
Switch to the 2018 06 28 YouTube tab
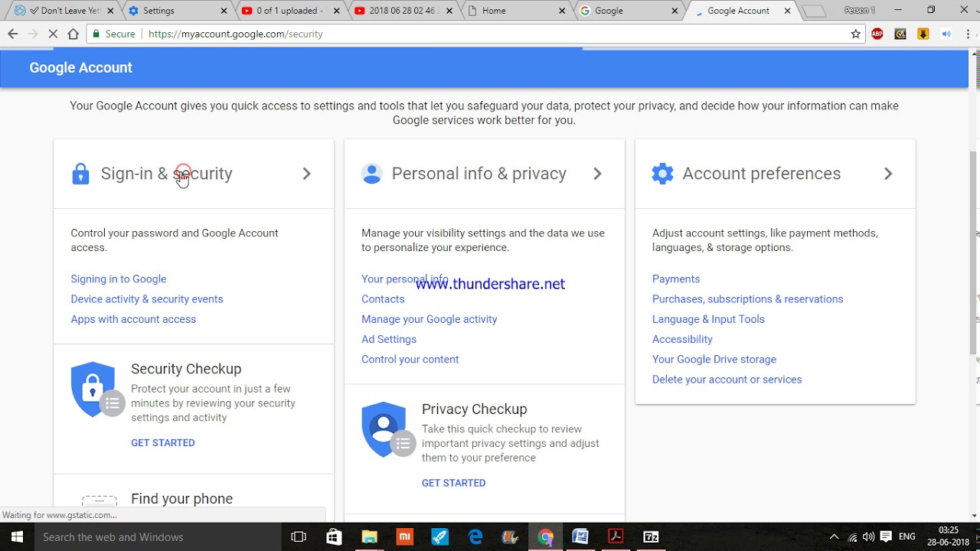click(403, 11)
